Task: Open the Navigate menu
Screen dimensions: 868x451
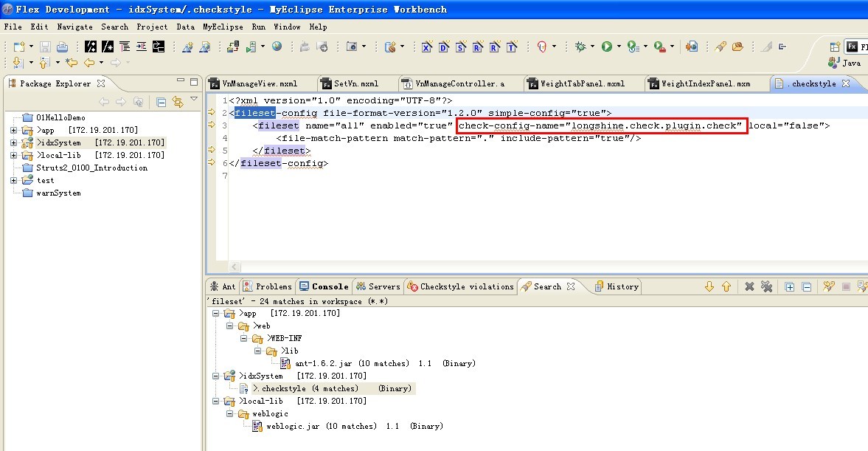Action: pyautogui.click(x=74, y=27)
